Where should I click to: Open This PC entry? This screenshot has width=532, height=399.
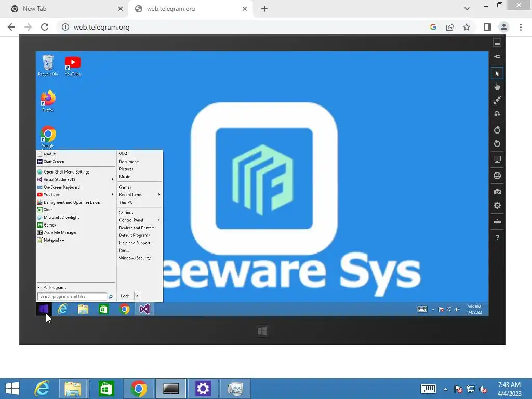tap(126, 202)
